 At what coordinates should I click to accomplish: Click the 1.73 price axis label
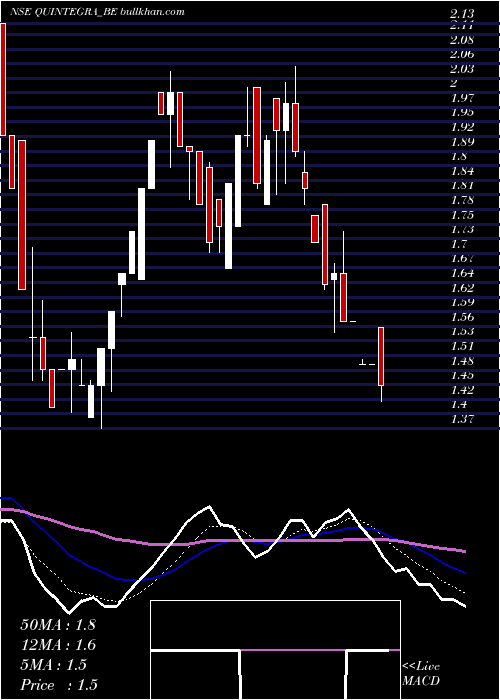point(462,229)
